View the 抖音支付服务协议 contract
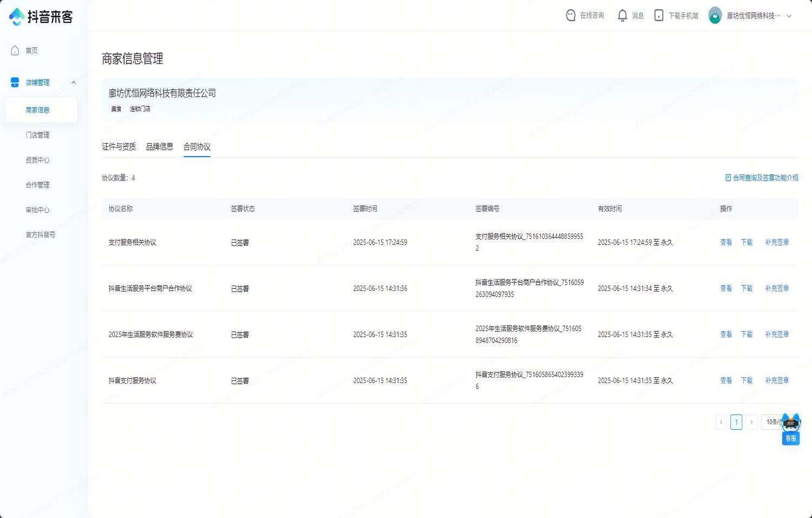 (x=726, y=380)
